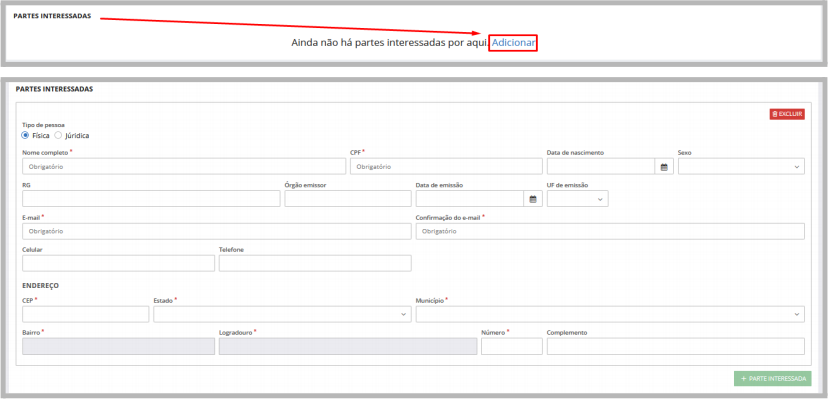
Task: Open the Município dropdown
Action: tap(610, 314)
